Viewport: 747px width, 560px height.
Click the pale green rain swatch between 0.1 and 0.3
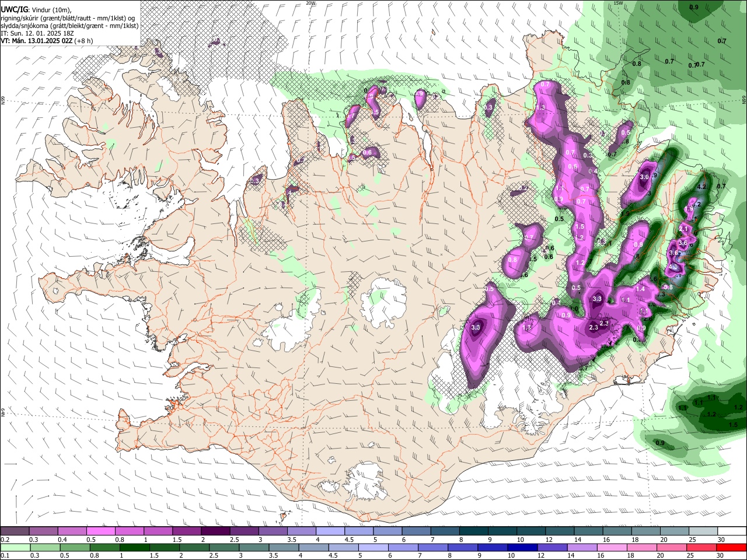tap(15, 547)
